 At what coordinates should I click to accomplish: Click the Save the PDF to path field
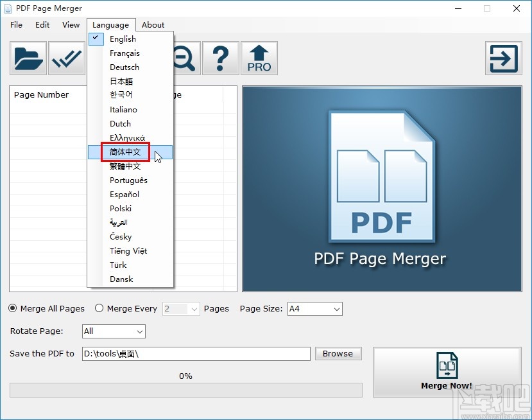tap(196, 354)
